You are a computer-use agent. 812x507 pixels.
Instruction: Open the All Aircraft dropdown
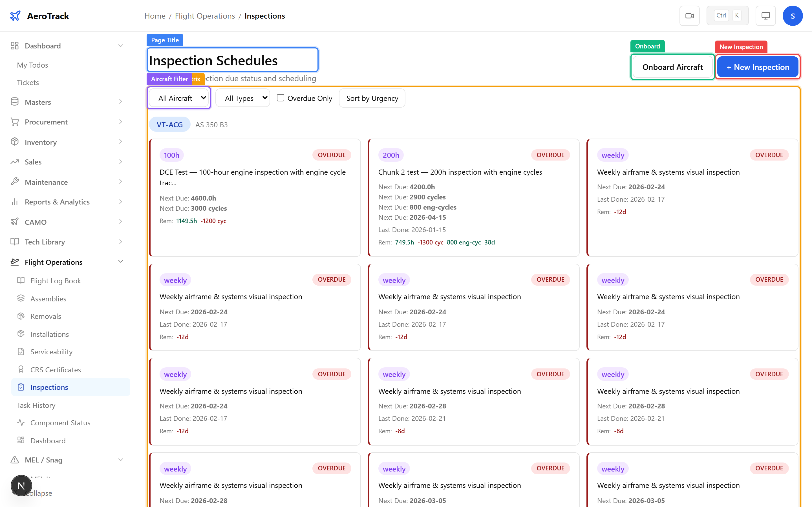(x=179, y=98)
